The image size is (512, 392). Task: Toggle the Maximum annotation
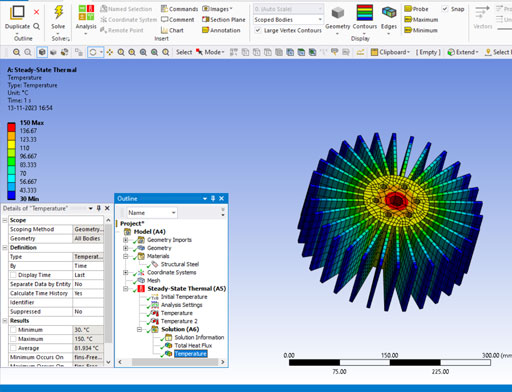point(421,20)
